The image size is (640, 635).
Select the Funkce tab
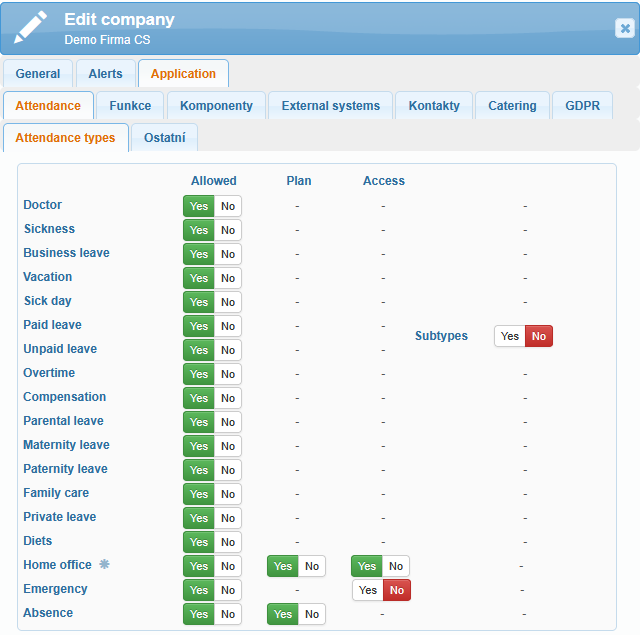coord(130,106)
